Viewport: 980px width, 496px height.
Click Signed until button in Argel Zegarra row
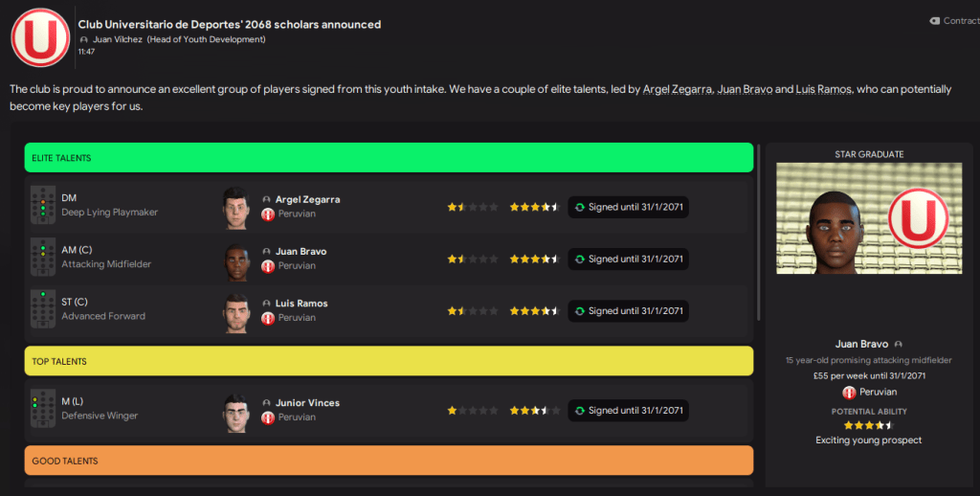click(x=629, y=207)
